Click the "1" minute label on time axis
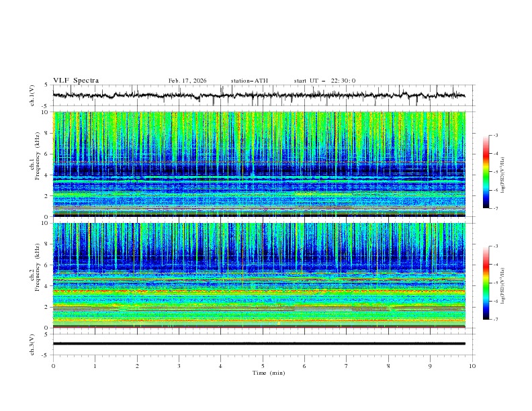This screenshot has width=532, height=411. [95, 366]
